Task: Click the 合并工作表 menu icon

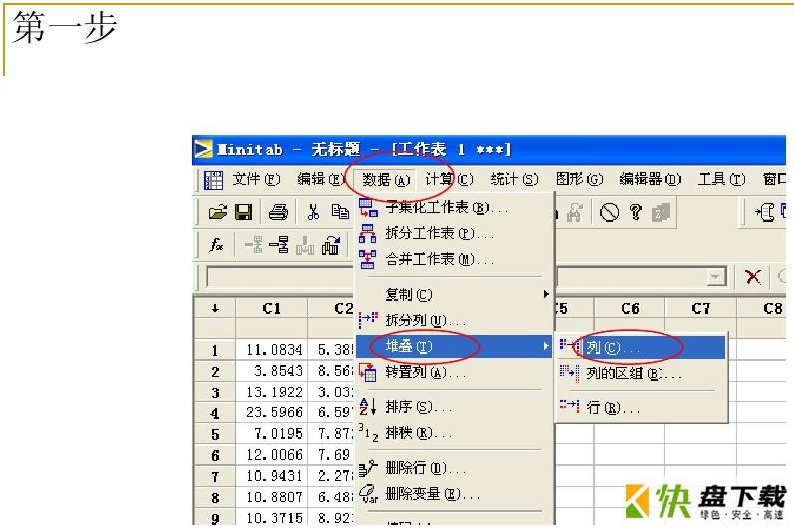Action: point(368,259)
